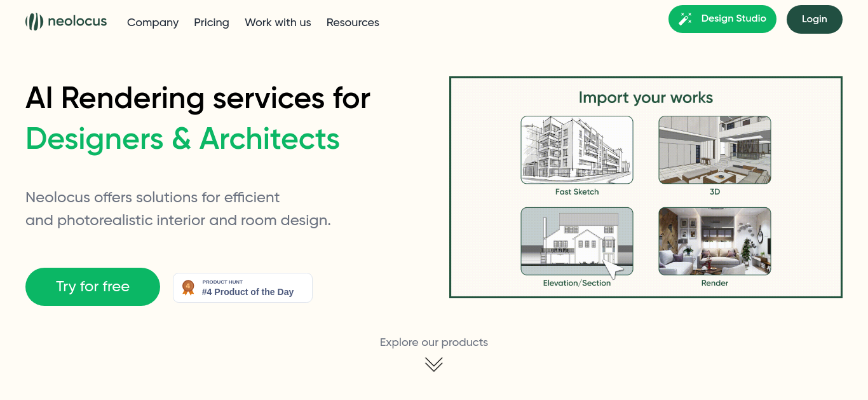Select the 3D interior model thumbnail

click(715, 150)
